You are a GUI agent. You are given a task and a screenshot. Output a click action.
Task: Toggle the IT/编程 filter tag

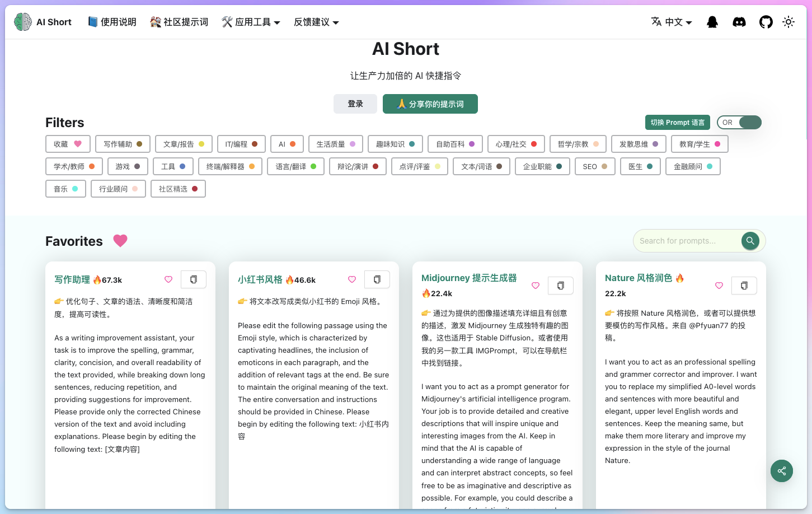[x=241, y=144]
